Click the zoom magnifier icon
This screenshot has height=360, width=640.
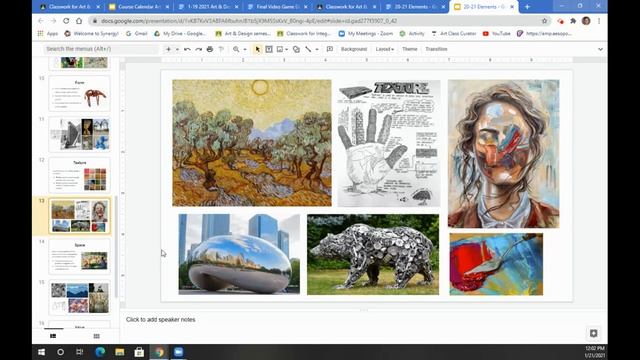[x=236, y=49]
